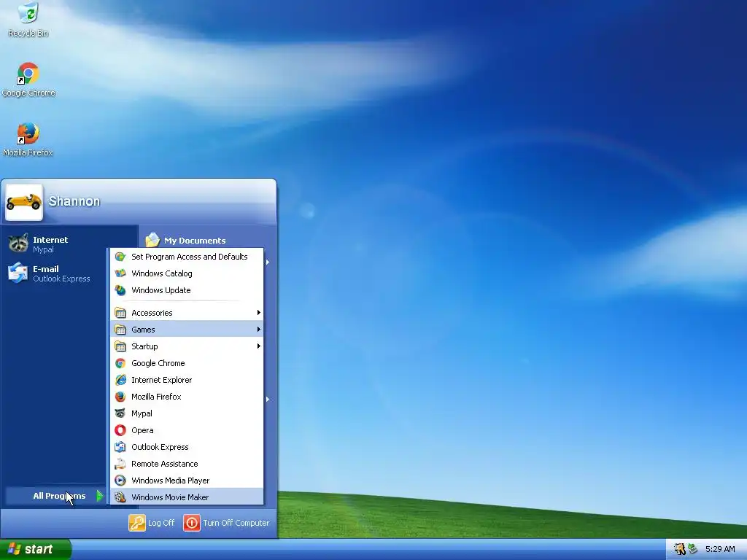This screenshot has height=560, width=747.
Task: Launch Google Chrome from All Programs
Action: point(187,363)
